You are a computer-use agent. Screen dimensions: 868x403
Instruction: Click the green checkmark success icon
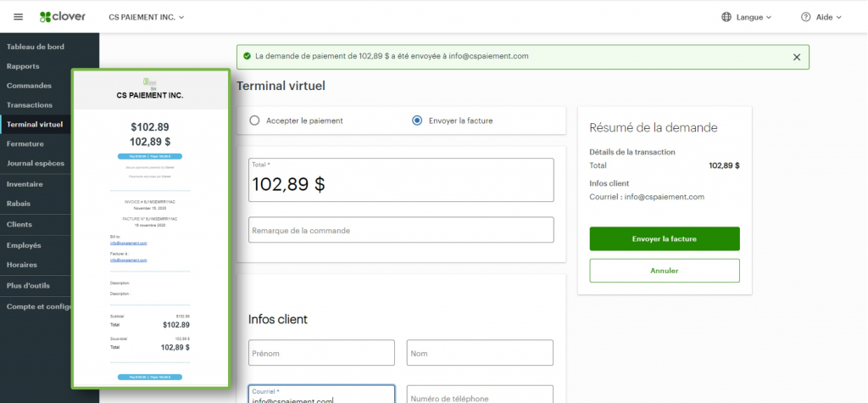click(247, 57)
